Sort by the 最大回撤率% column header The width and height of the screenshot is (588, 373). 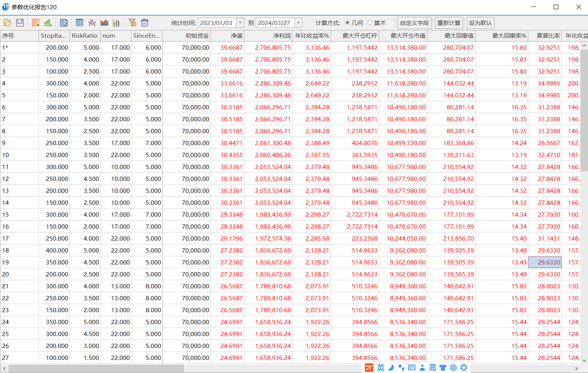pos(502,36)
